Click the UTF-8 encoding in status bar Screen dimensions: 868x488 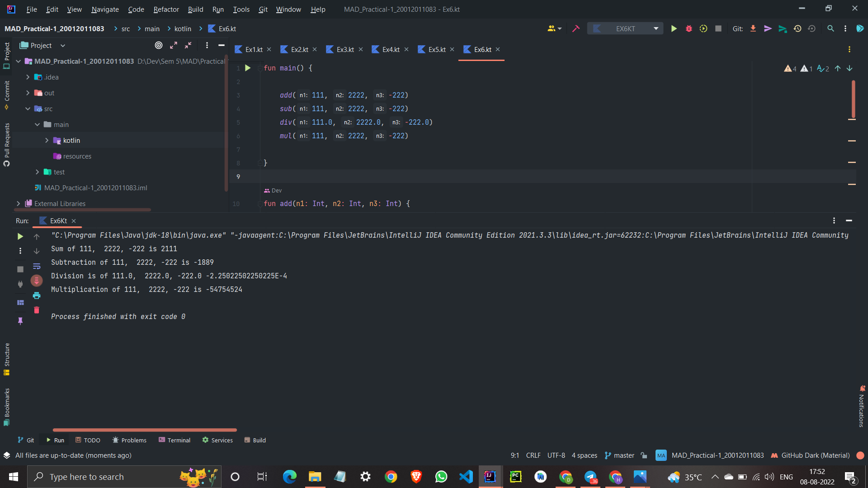pyautogui.click(x=556, y=455)
